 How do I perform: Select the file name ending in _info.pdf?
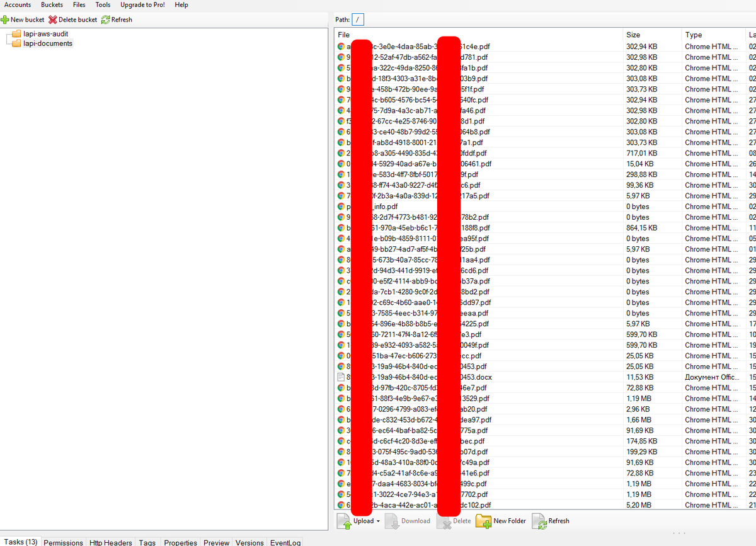372,207
